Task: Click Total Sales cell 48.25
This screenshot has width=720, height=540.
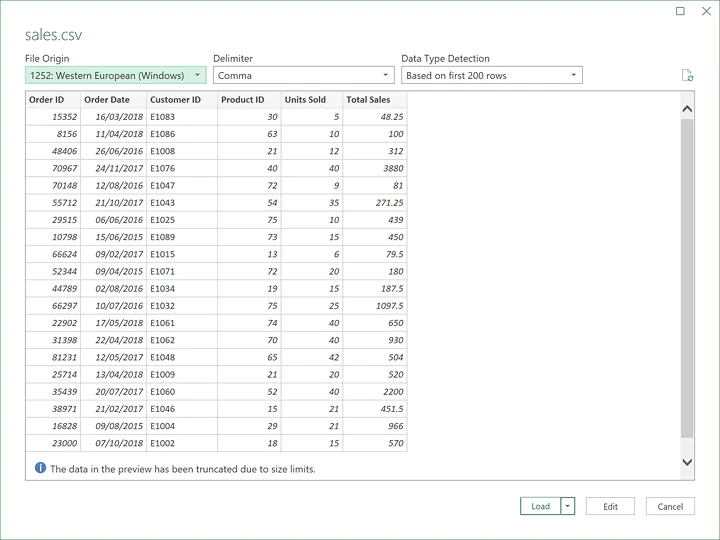Action: (x=375, y=117)
